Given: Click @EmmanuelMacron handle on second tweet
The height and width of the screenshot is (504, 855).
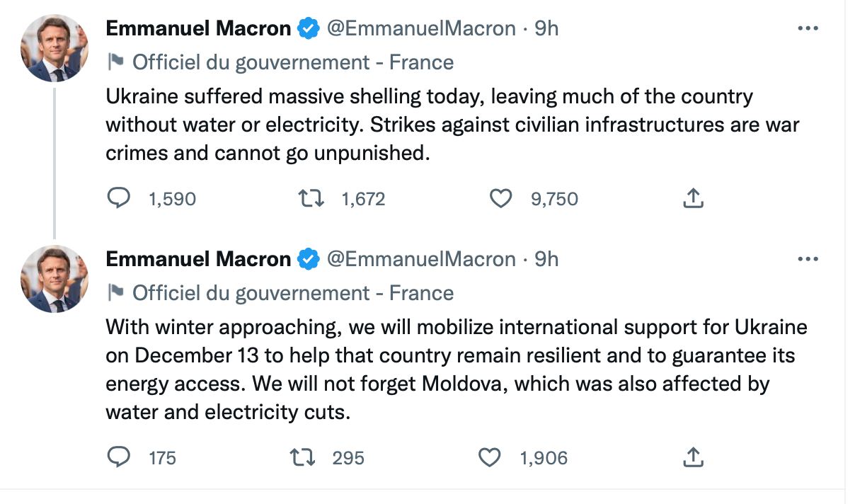Looking at the screenshot, I should (x=420, y=259).
